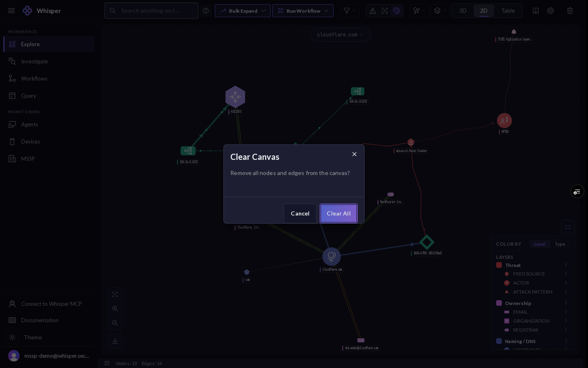588x368 pixels.
Task: Open the info panel icon
Action: tap(536, 11)
